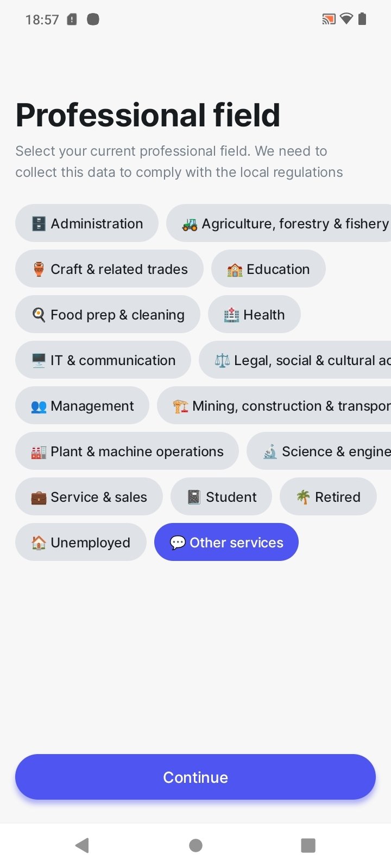Viewport: 391px width, 868px height.
Task: Tap the microscope icon for Science & engineering
Action: pyautogui.click(x=270, y=451)
